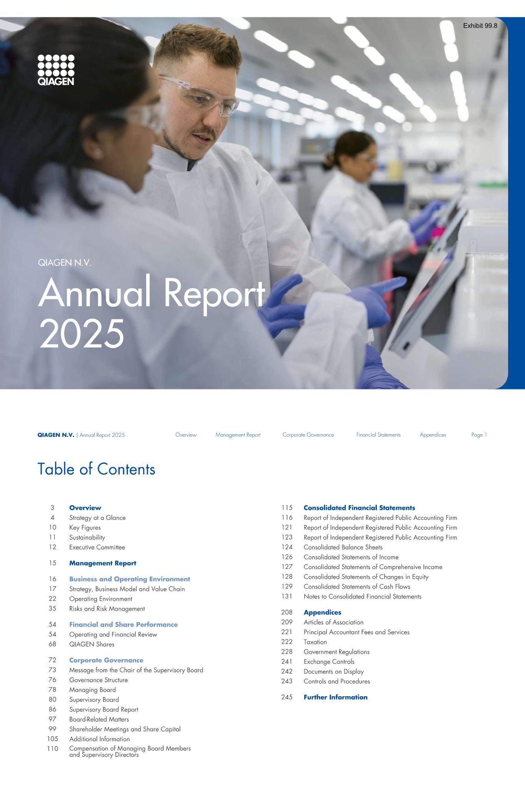Viewport: 525px width, 812px height.
Task: Click page number 110 in the contents
Action: [x=53, y=749]
